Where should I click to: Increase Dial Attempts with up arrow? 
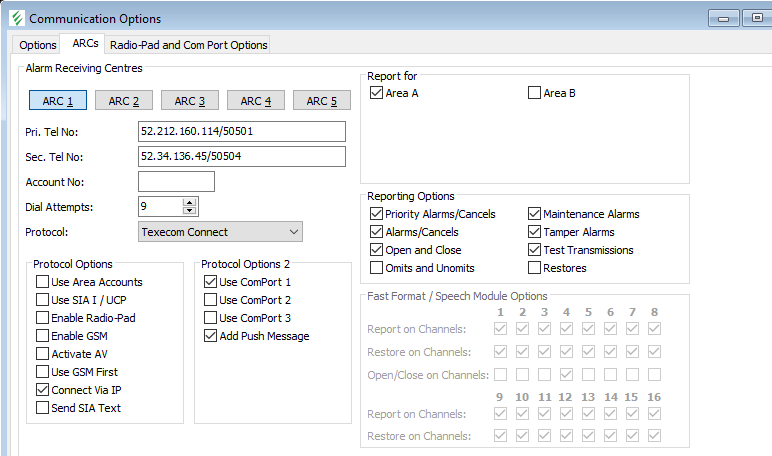[x=190, y=202]
